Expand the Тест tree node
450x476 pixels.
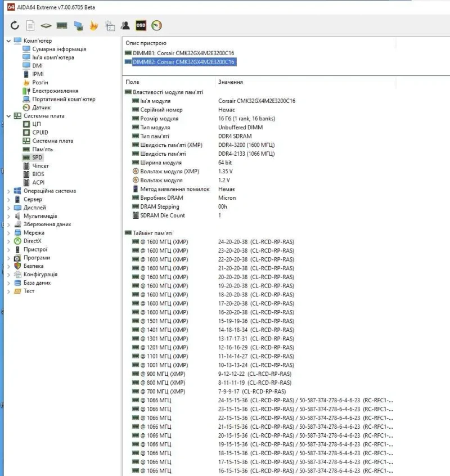pos(8,291)
